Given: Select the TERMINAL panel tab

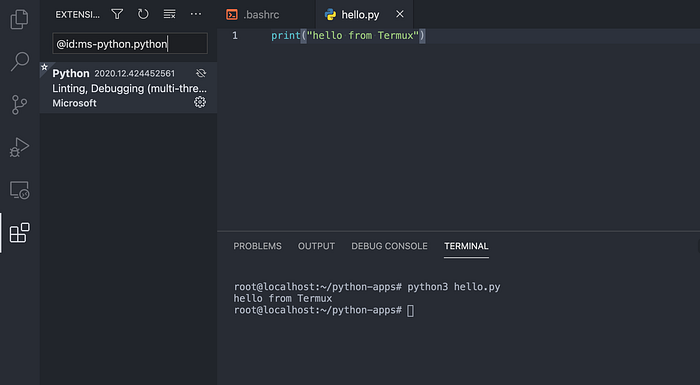Looking at the screenshot, I should click(x=466, y=246).
